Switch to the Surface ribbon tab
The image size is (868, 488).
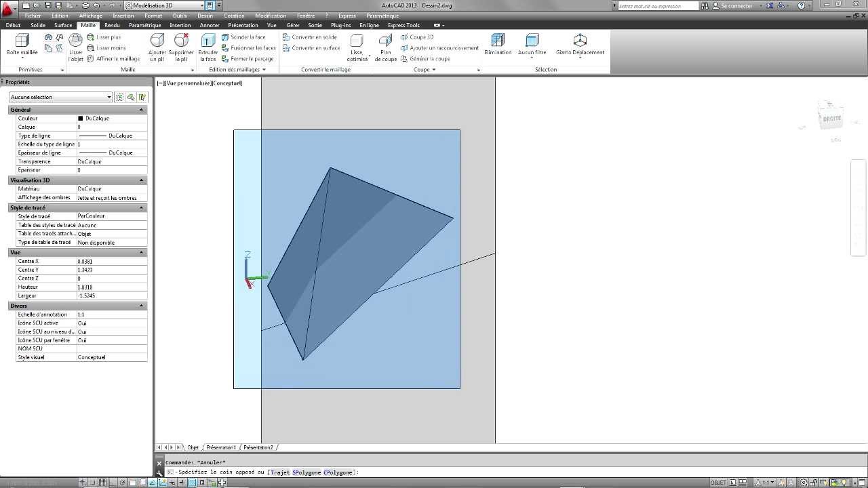(x=63, y=25)
